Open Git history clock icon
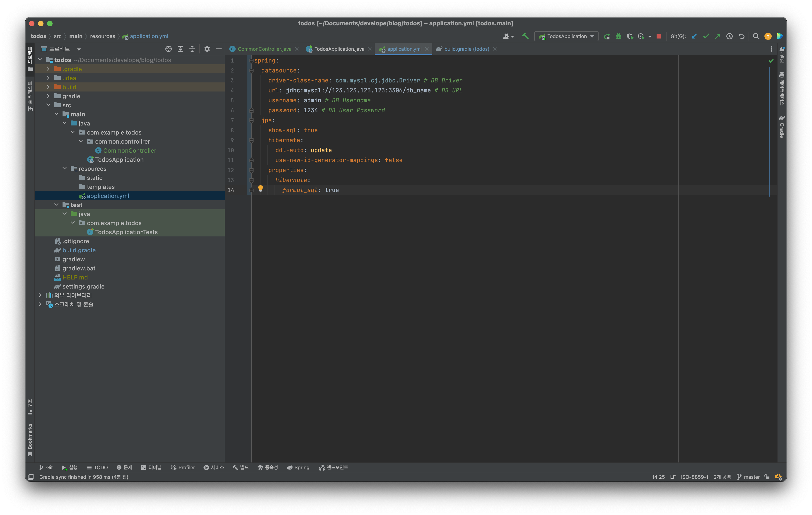Screen dimensions: 812x515 point(729,36)
